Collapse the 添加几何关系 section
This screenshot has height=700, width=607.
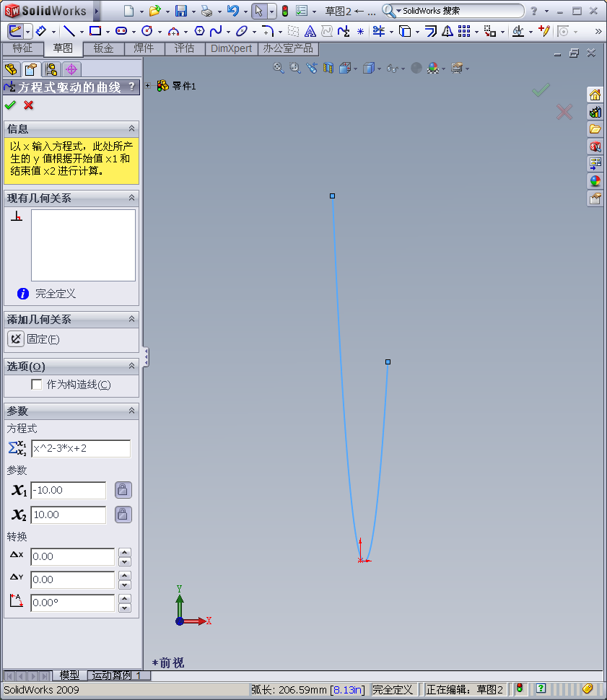click(132, 319)
